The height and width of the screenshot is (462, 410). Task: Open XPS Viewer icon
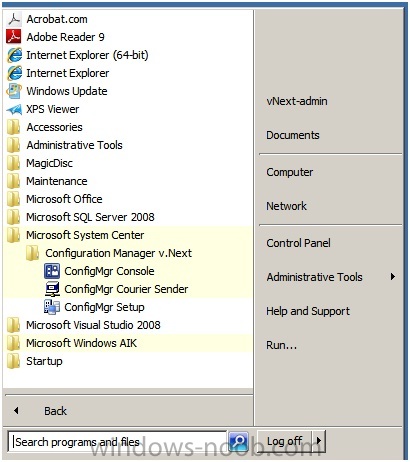pyautogui.click(x=14, y=109)
